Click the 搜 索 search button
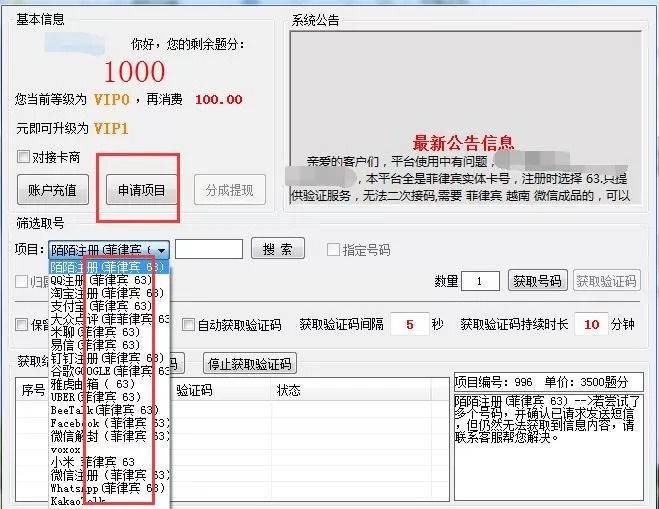Viewport: 659px width, 509px height. coord(277,249)
